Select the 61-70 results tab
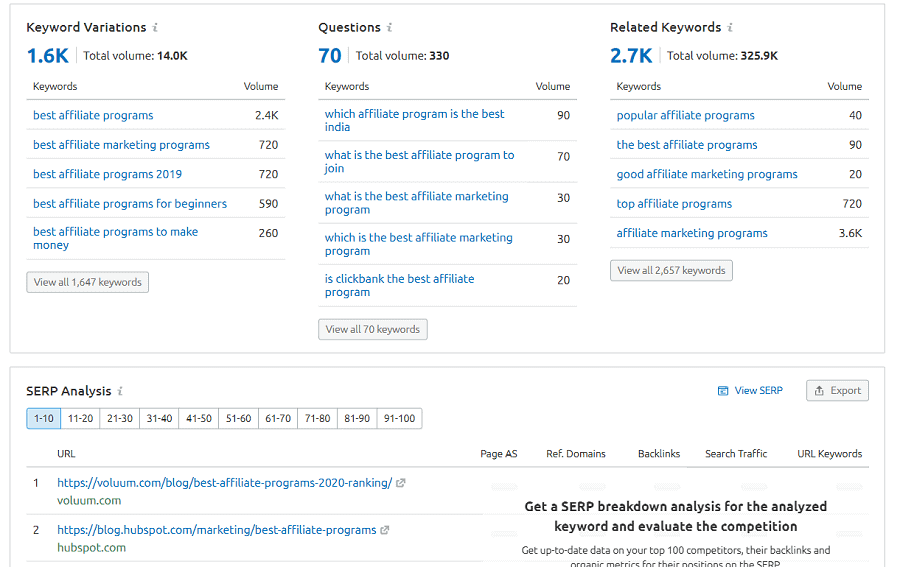 click(278, 418)
